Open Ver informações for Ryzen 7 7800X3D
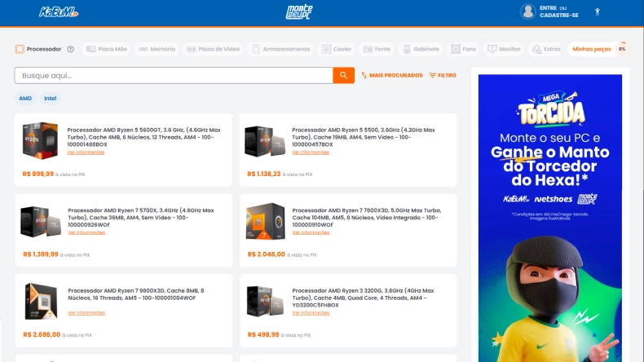The height and width of the screenshot is (362, 644). coord(311,232)
